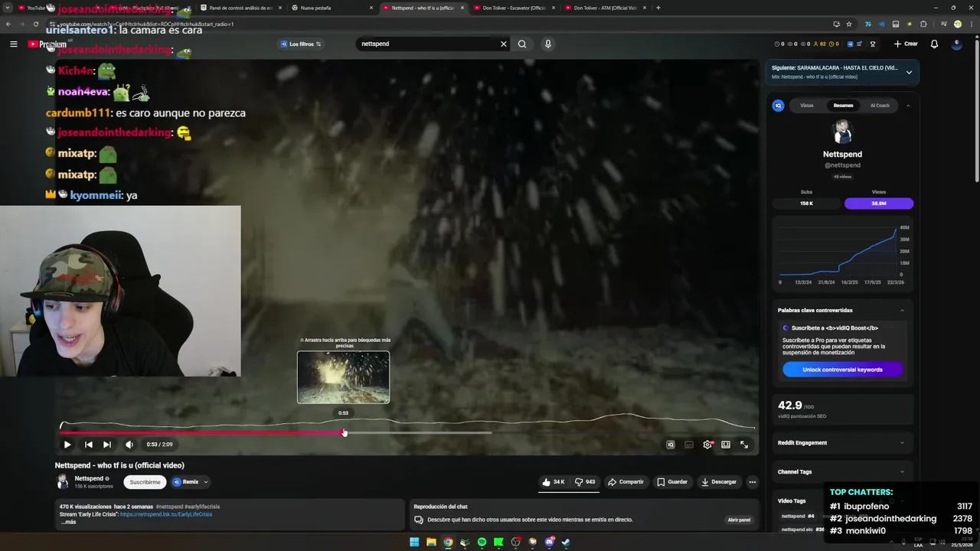Mute the video volume

(129, 445)
